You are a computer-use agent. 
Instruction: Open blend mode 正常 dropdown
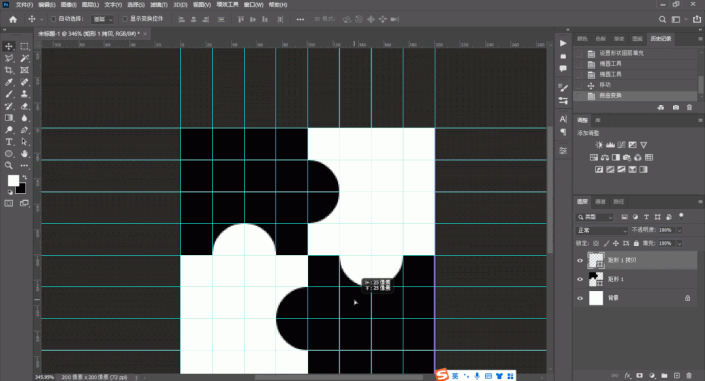pyautogui.click(x=602, y=230)
